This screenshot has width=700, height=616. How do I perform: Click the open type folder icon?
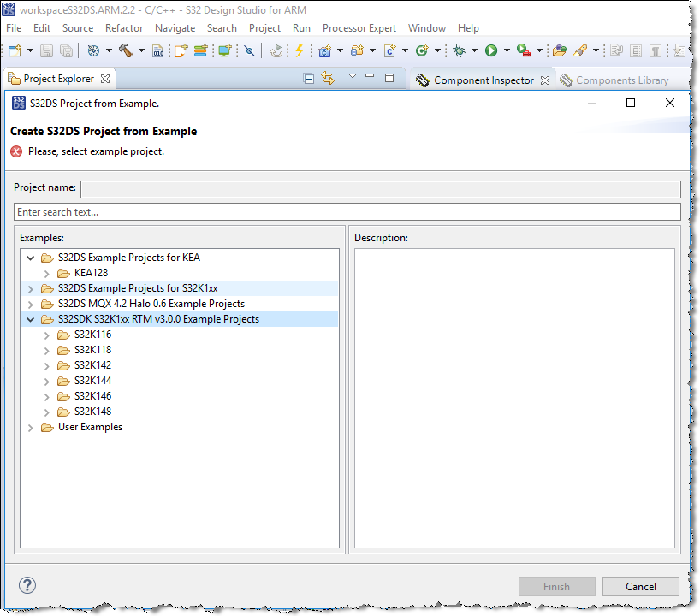click(x=560, y=50)
